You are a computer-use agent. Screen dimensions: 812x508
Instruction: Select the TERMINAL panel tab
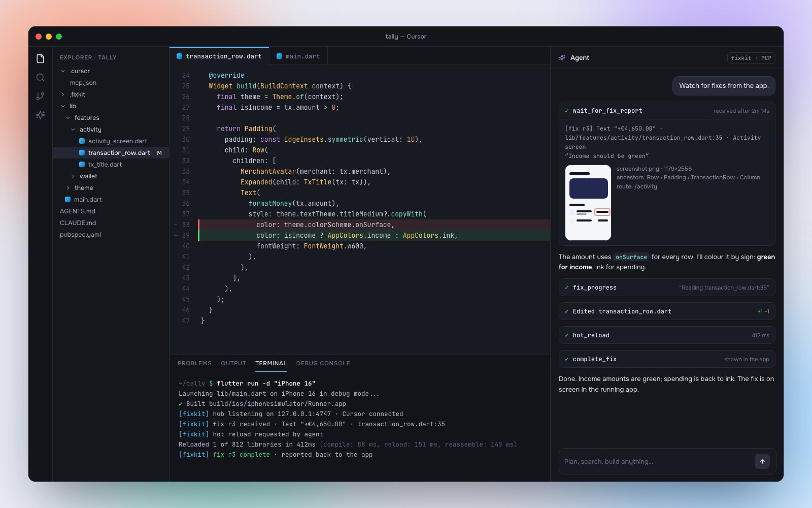pyautogui.click(x=271, y=363)
